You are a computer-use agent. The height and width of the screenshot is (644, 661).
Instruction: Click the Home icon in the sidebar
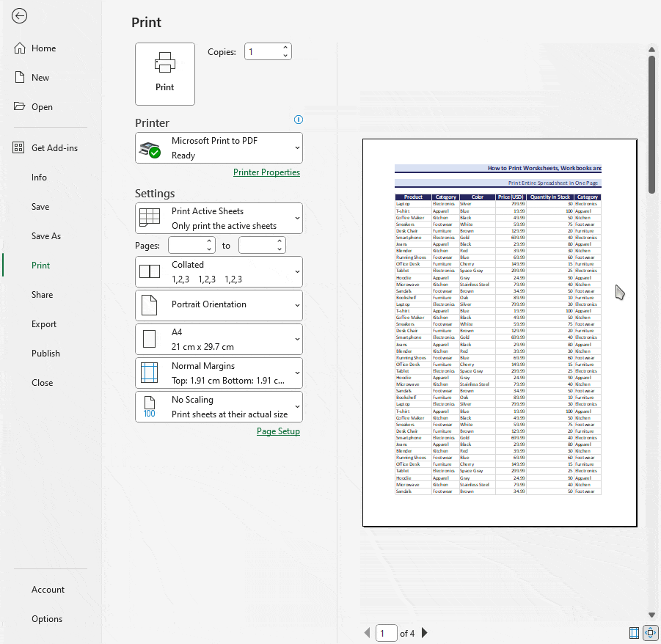[20, 48]
